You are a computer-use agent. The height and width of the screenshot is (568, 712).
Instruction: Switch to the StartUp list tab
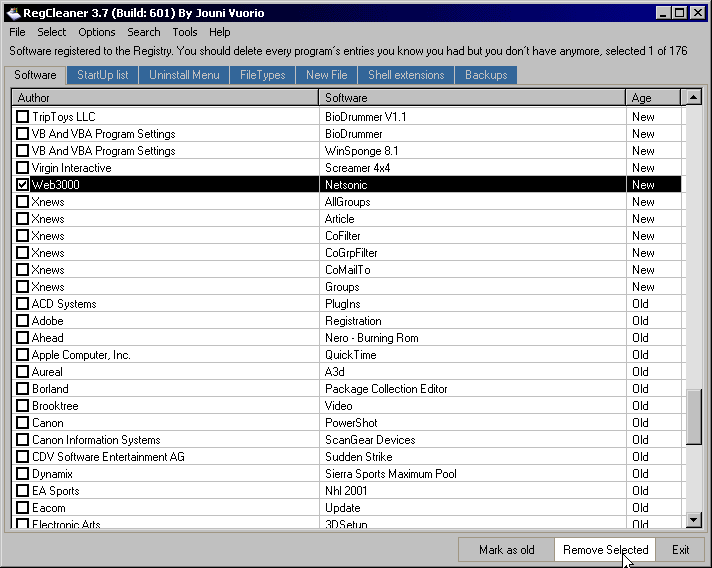pos(103,75)
